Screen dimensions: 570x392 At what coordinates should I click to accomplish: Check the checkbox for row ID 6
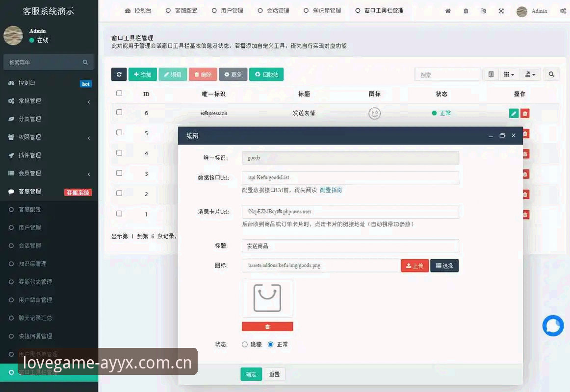pos(119,112)
